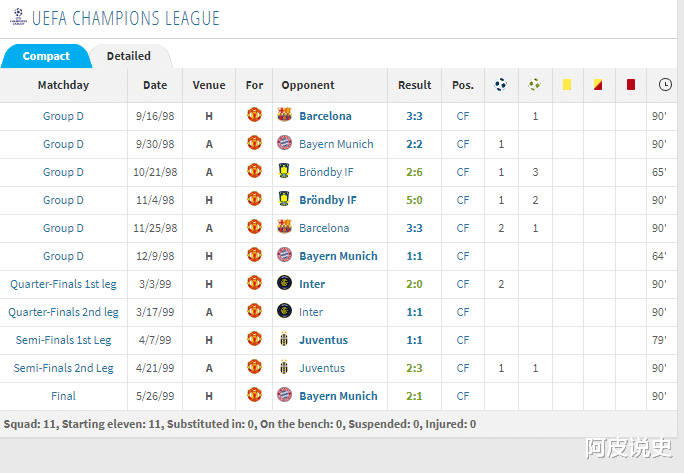Viewport: 684px width, 473px height.
Task: Click the assists green ball icon header
Action: pyautogui.click(x=534, y=85)
